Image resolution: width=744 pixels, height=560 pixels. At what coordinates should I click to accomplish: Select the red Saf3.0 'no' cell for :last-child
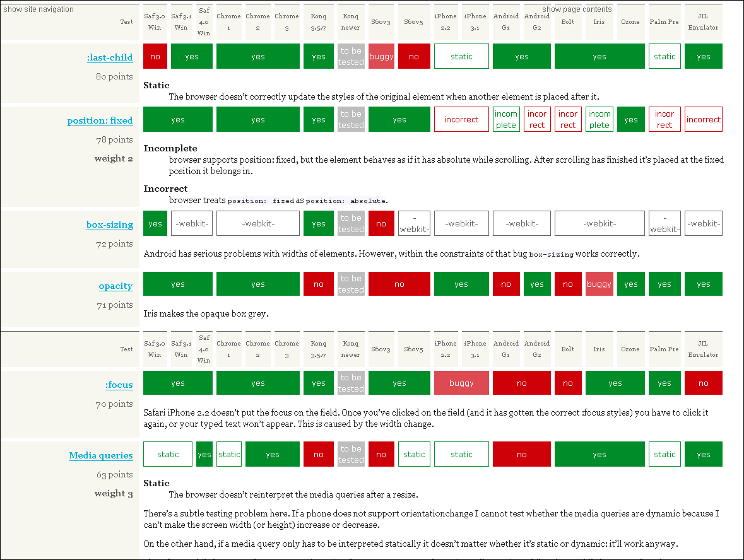click(155, 56)
